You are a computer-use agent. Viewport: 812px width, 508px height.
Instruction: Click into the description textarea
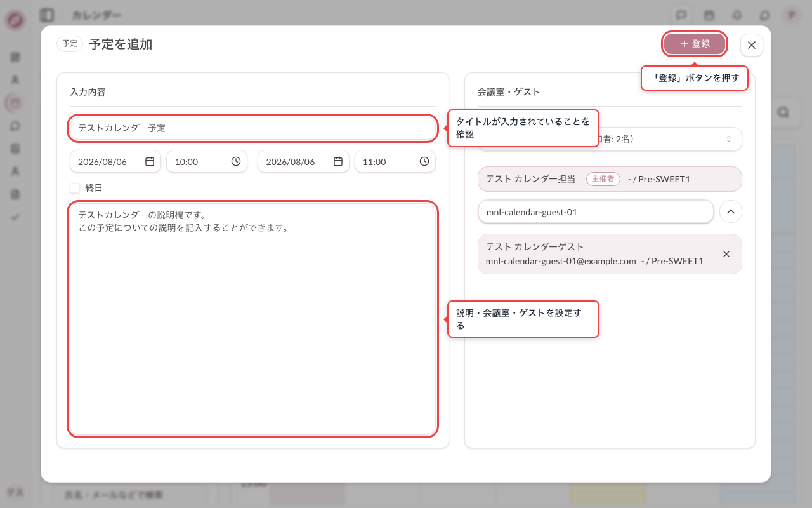click(x=252, y=319)
